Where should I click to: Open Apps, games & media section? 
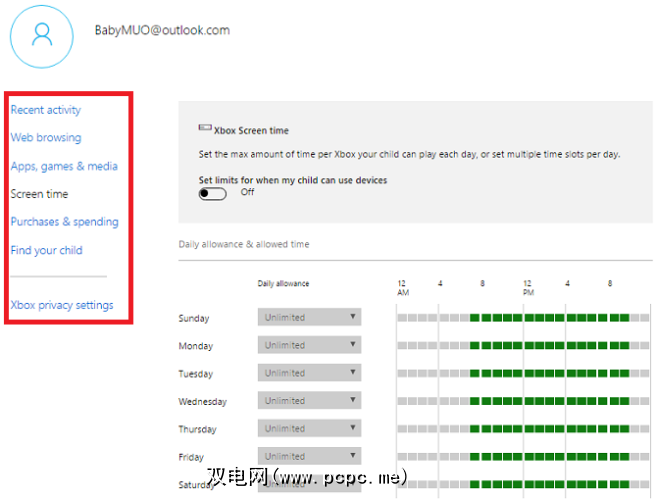64,166
